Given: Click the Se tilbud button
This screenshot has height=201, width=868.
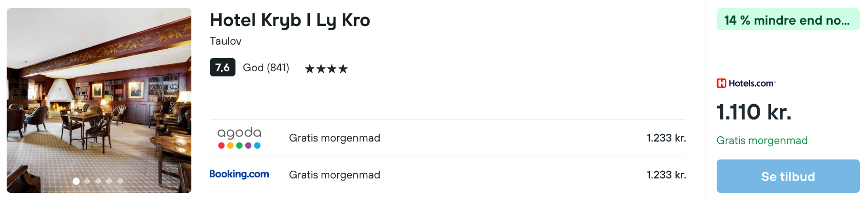Looking at the screenshot, I should [x=788, y=176].
